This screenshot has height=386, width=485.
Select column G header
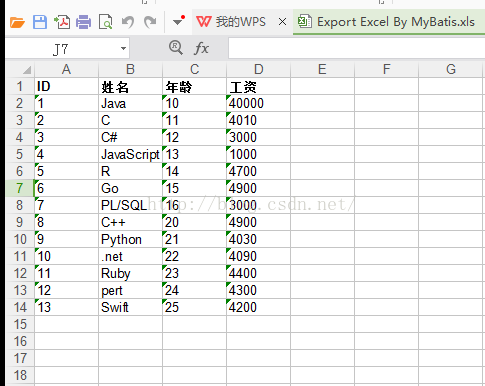[450, 69]
